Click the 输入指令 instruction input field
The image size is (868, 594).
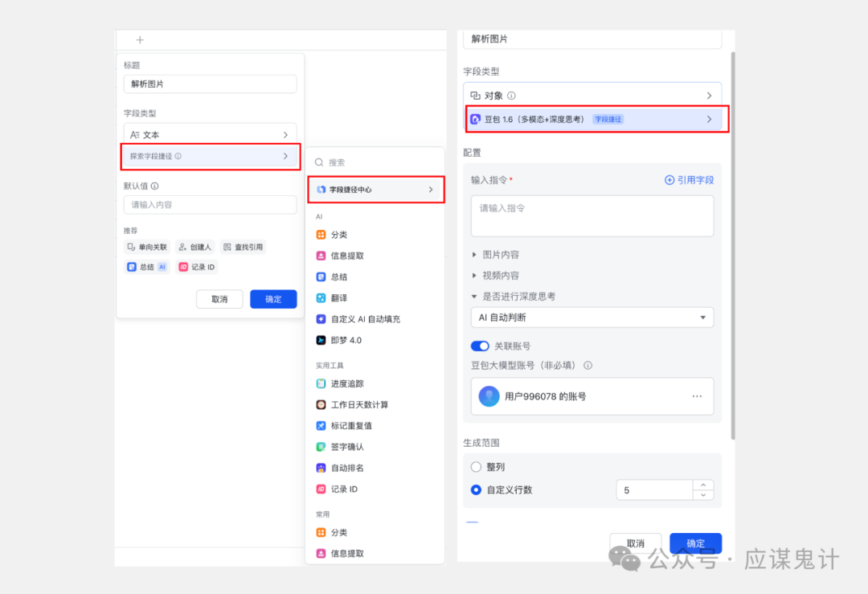click(592, 215)
